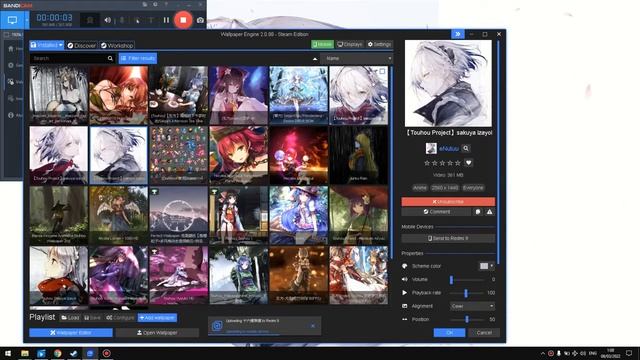Open Windows Start menu
The image size is (640, 360).
pos(8,353)
